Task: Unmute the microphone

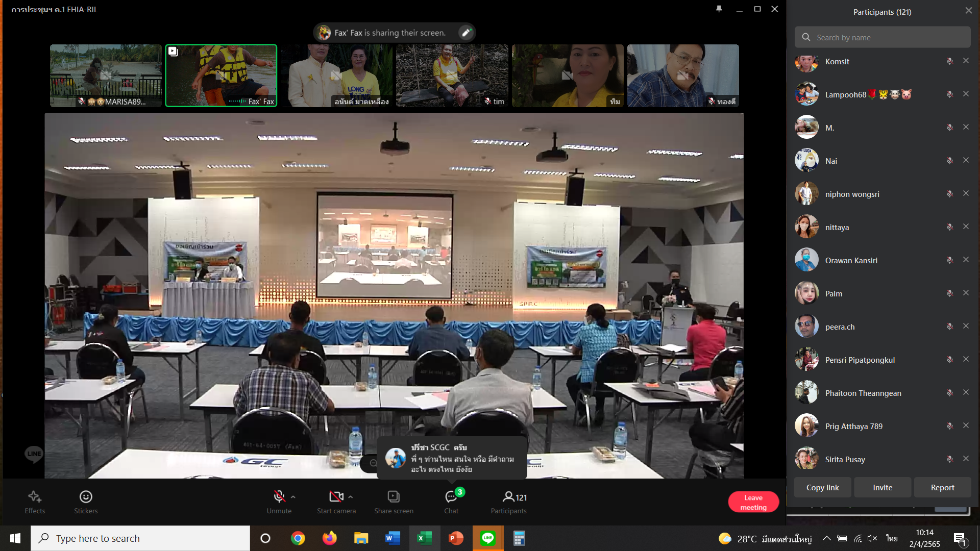Action: [279, 502]
